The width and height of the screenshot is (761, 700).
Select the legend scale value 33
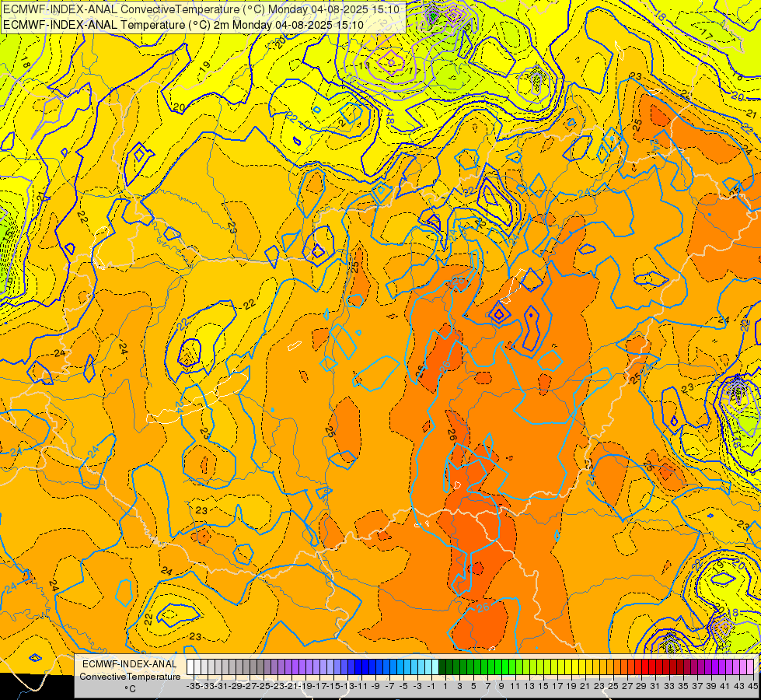pyautogui.click(x=668, y=687)
